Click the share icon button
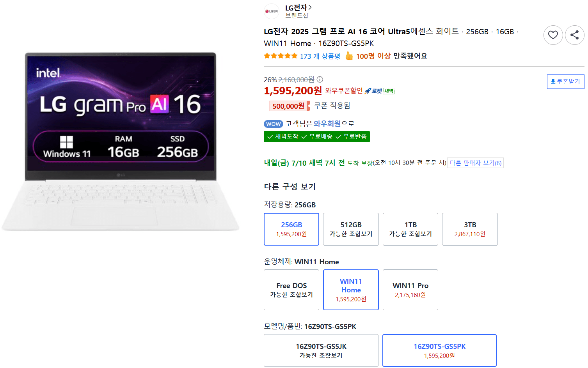The height and width of the screenshot is (368, 588). (x=574, y=35)
